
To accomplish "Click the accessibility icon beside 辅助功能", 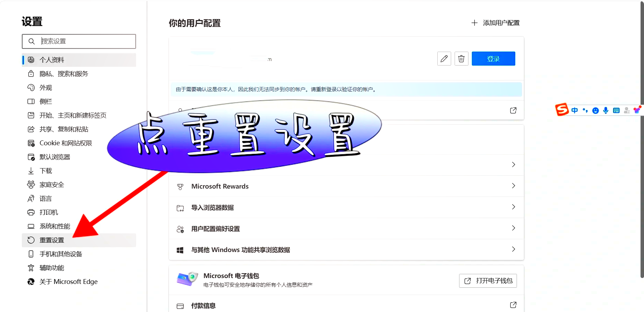I will coord(31,268).
